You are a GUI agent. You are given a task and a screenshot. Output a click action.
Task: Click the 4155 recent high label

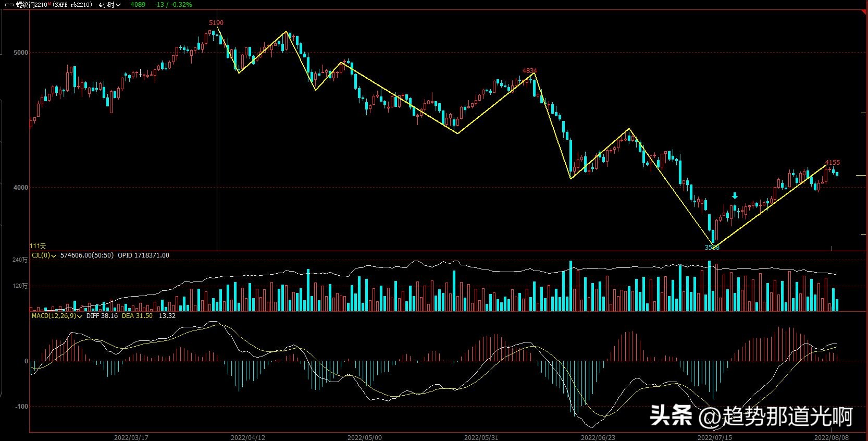point(833,163)
